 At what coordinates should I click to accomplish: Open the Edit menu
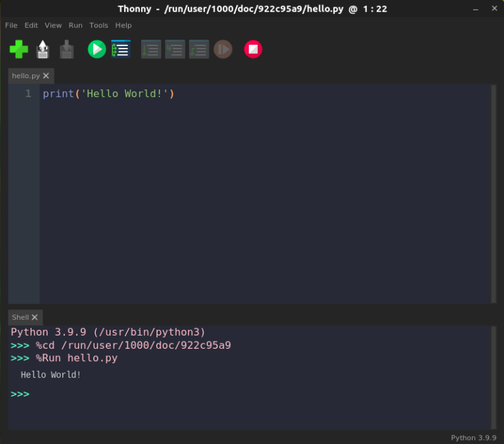(x=31, y=25)
